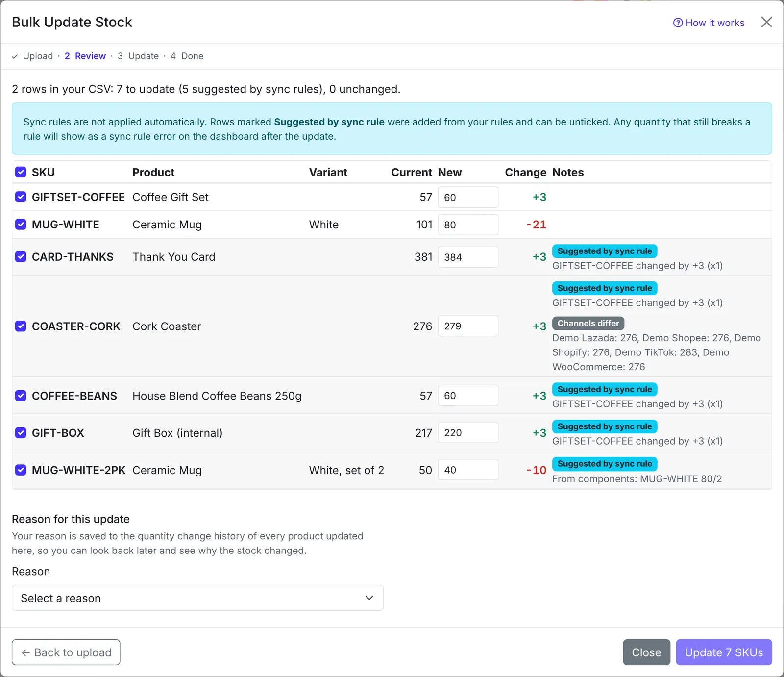The height and width of the screenshot is (677, 784).
Task: Untick the COASTER-CORK row checkbox
Action: click(x=21, y=326)
